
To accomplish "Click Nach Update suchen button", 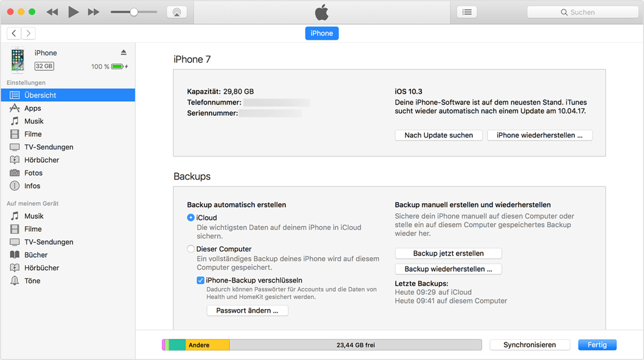I will (438, 135).
